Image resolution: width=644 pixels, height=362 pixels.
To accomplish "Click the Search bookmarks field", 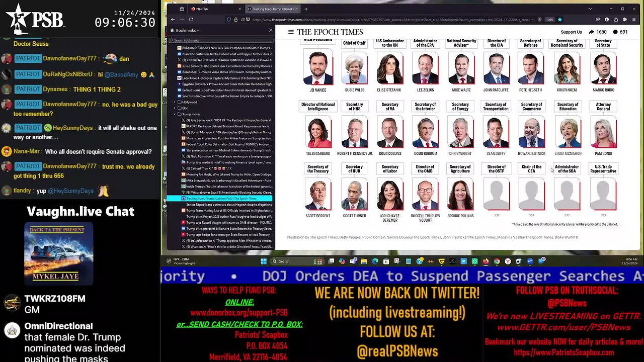I will 221,40.
